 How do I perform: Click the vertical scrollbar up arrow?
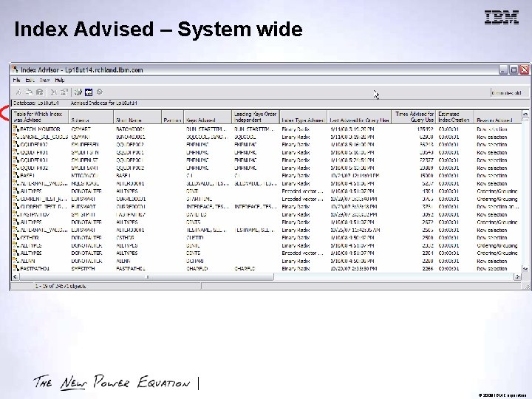pos(525,114)
